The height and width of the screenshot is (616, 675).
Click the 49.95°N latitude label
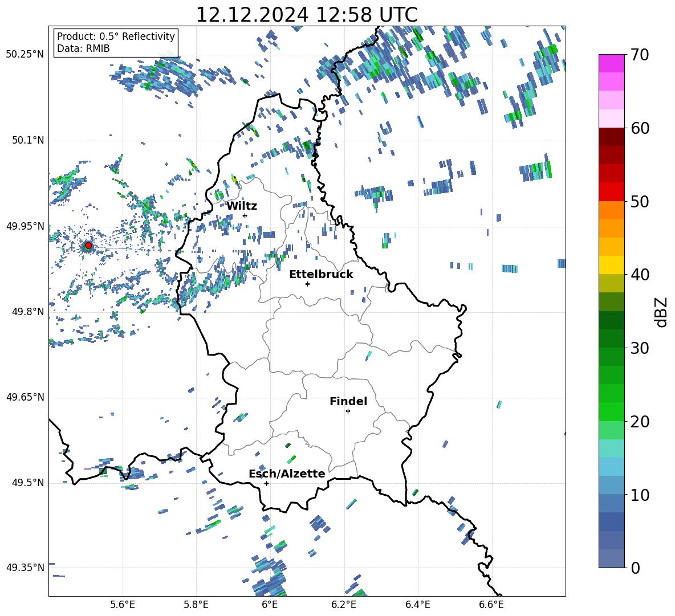pyautogui.click(x=25, y=226)
